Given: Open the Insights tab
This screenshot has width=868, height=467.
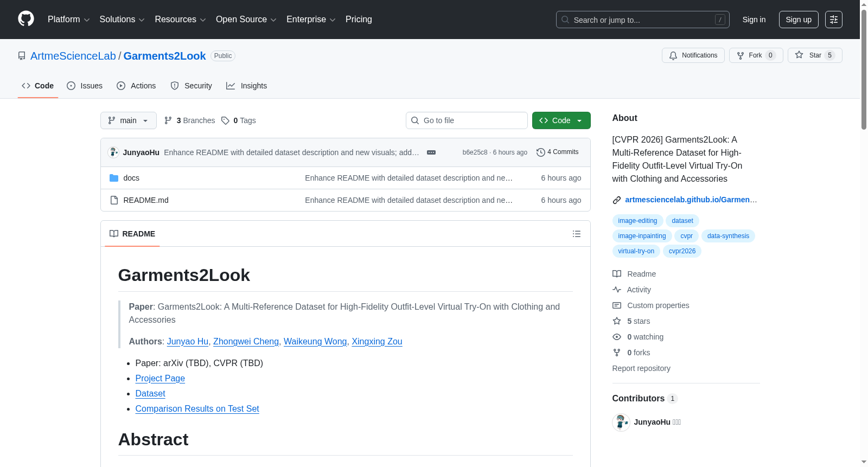Looking at the screenshot, I should [x=247, y=86].
